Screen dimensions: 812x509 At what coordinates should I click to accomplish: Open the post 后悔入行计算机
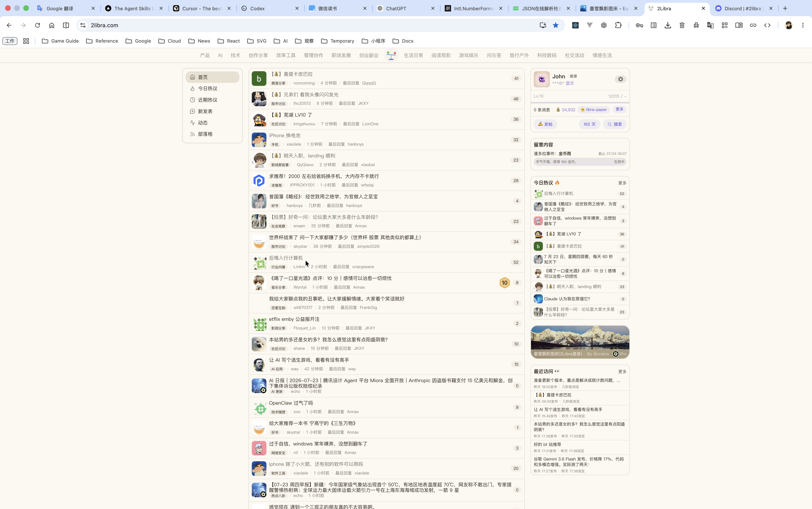tap(286, 258)
